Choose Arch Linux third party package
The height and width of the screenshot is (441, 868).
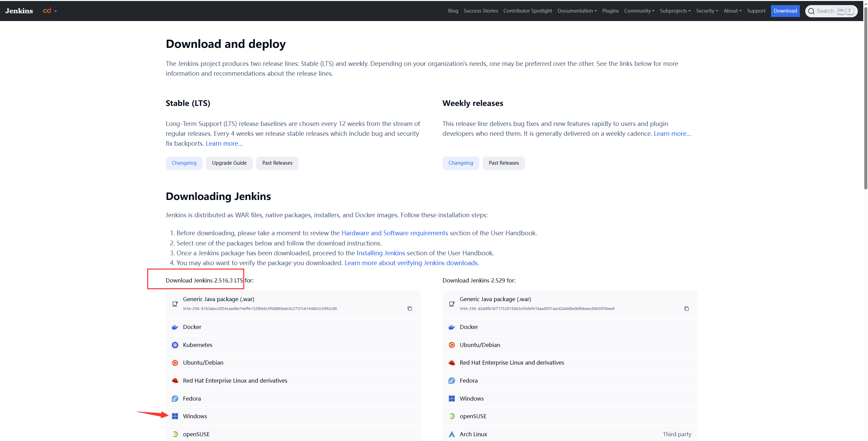pos(570,434)
